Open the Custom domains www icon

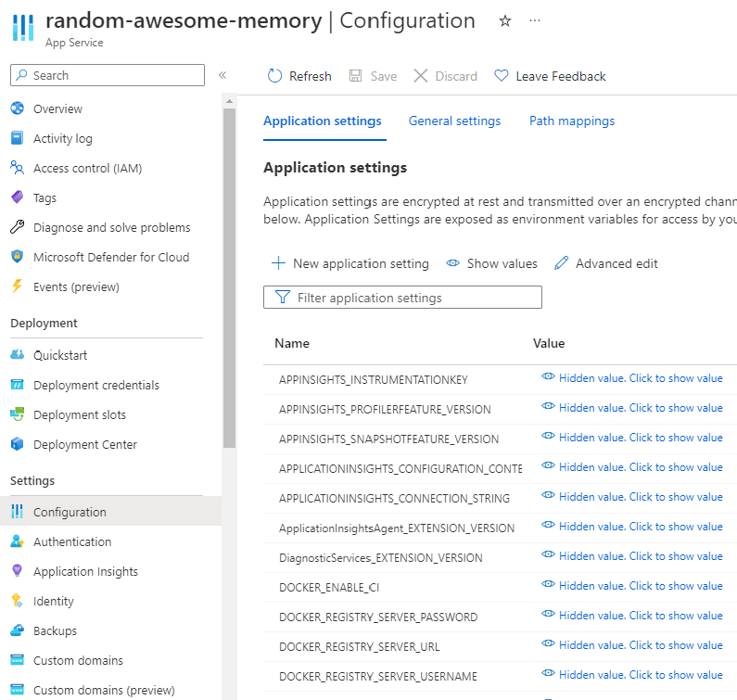(x=18, y=660)
